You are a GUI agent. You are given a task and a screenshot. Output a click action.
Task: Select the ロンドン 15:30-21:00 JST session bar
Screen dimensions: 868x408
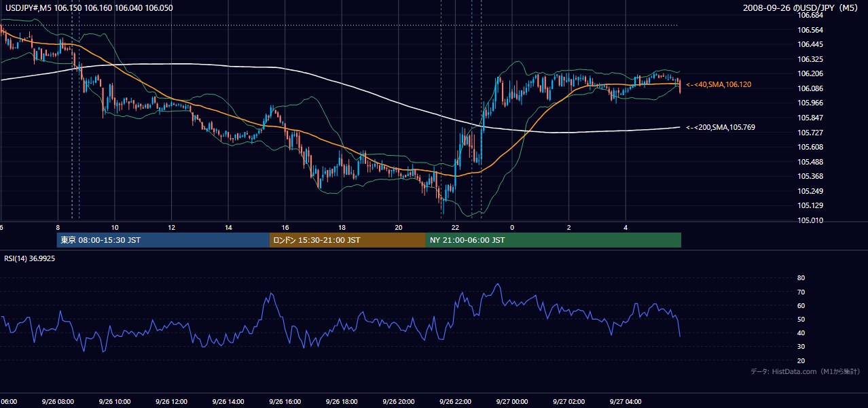point(348,240)
